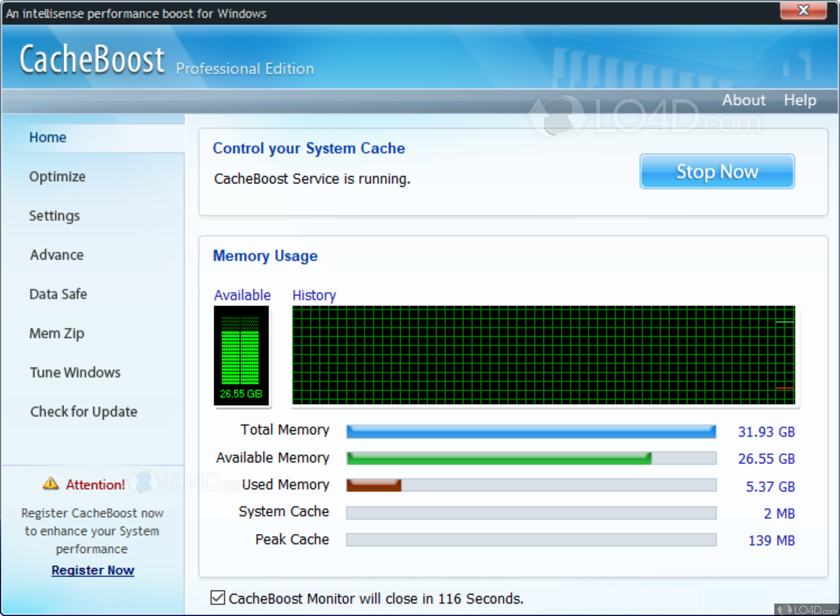Click the 'Professional Edition' label
The height and width of the screenshot is (616, 840).
point(245,69)
